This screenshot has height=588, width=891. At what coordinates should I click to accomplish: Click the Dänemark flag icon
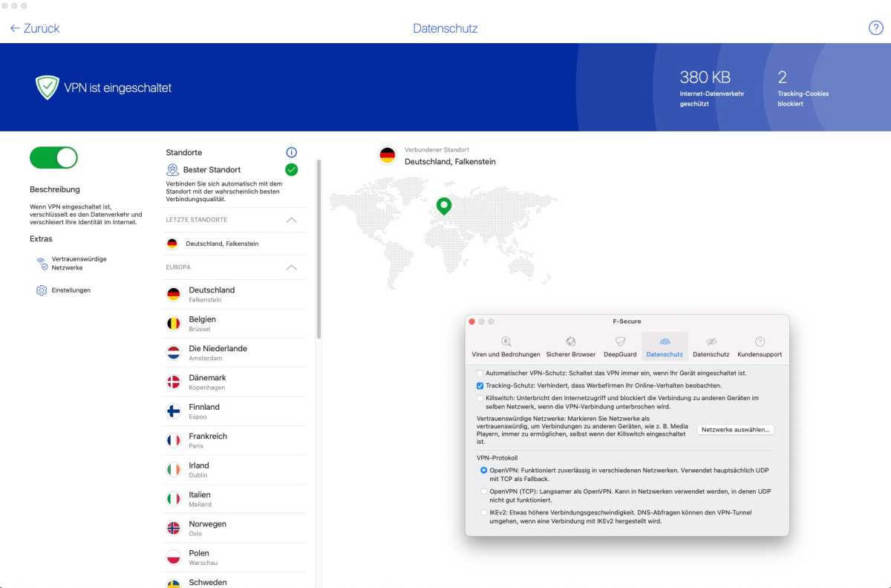(x=174, y=382)
